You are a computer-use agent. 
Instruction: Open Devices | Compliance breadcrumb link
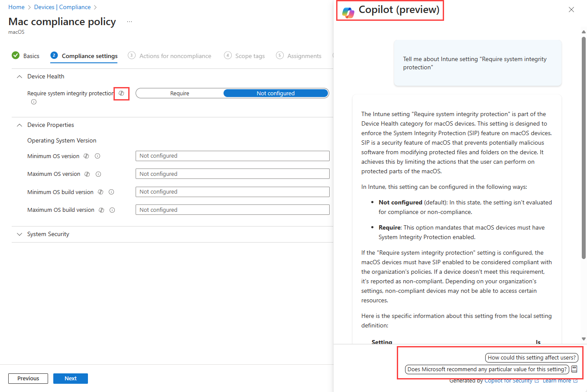tap(62, 7)
